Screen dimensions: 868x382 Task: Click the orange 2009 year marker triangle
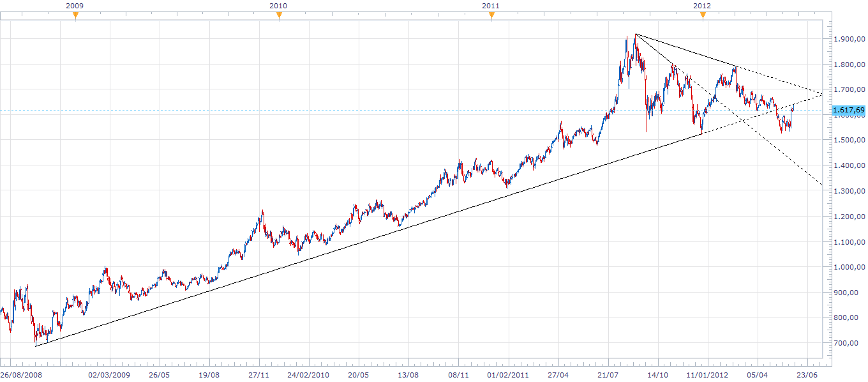[75, 16]
